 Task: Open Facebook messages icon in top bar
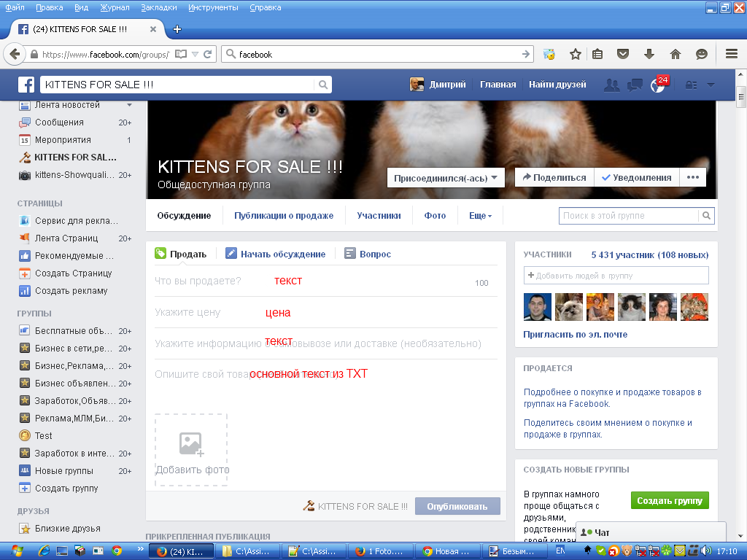pos(635,85)
